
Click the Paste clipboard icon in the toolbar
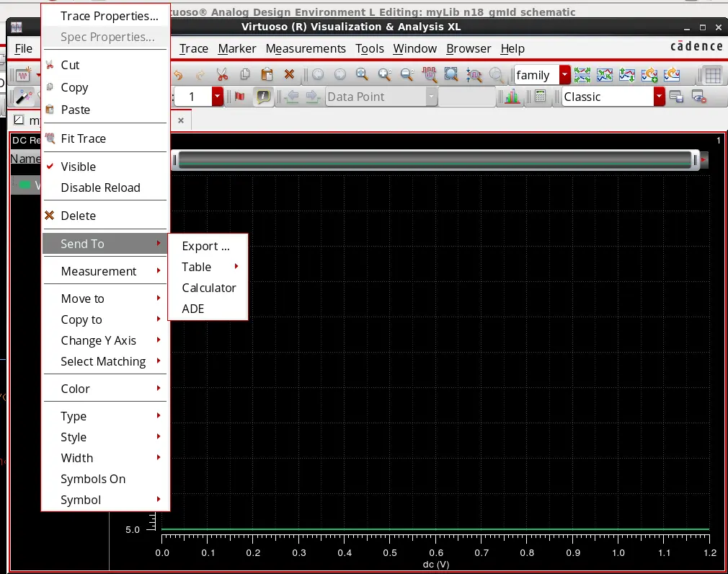(x=267, y=74)
